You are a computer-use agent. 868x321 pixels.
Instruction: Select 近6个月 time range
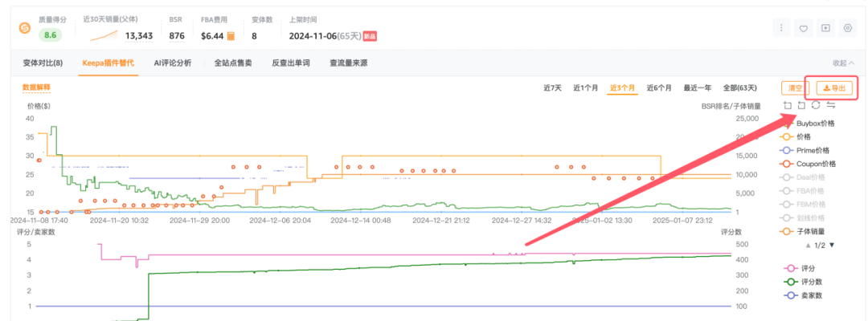click(x=659, y=87)
